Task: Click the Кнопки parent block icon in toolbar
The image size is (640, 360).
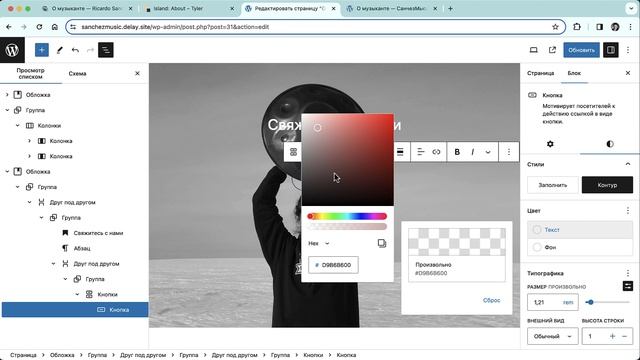Action: (293, 152)
